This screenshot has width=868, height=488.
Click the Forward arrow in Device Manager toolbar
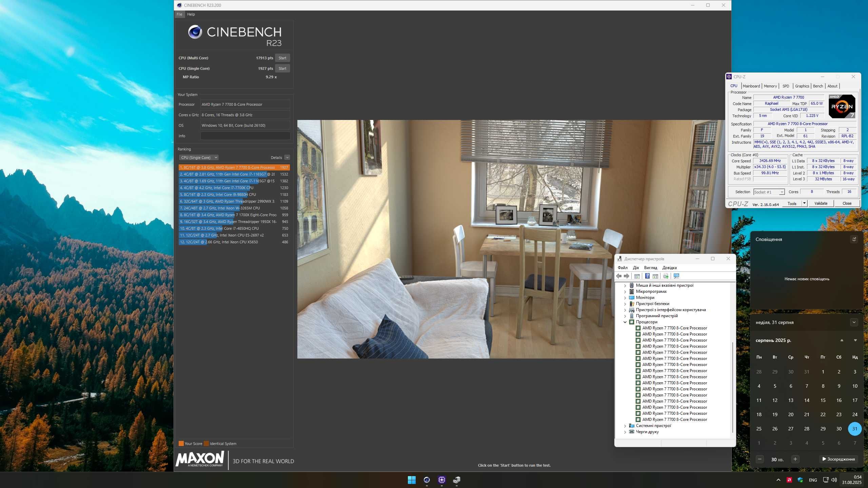pyautogui.click(x=627, y=276)
